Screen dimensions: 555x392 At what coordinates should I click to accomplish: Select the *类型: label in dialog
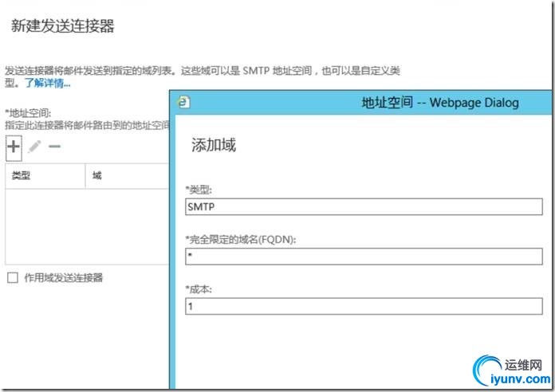pos(199,190)
